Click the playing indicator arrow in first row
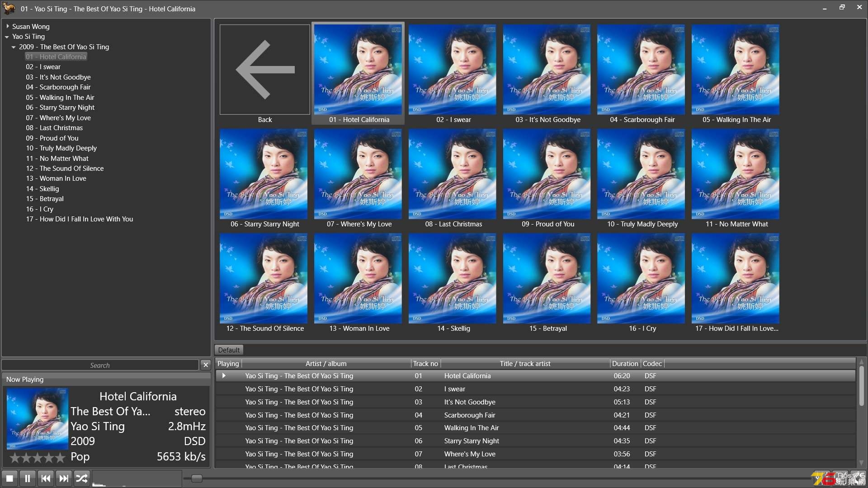This screenshot has width=868, height=488. (x=224, y=376)
